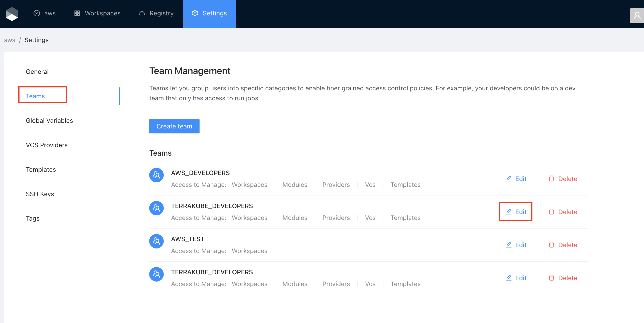Open the user profile avatar icon
The height and width of the screenshot is (323, 644).
[637, 16]
